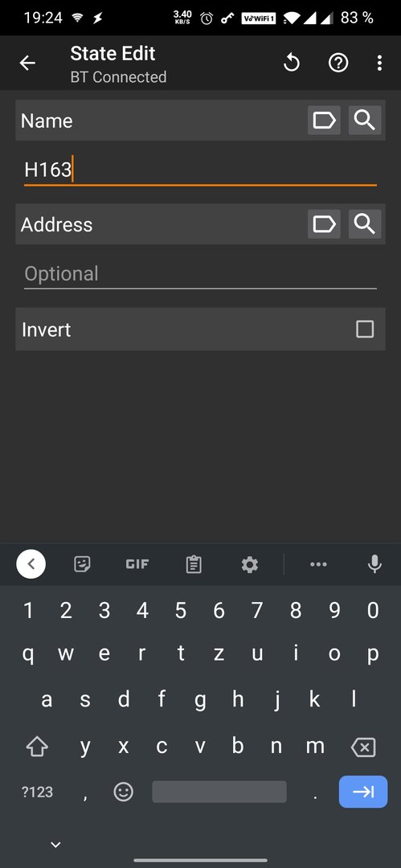Viewport: 401px width, 868px height.
Task: Tap the tag icon in Address row
Action: click(x=324, y=224)
